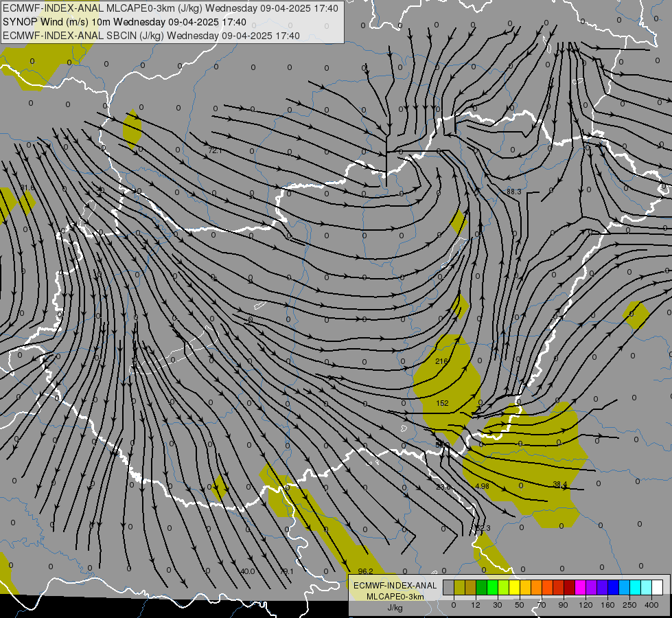
Task: Click the map value 96.2
Action: click(366, 571)
